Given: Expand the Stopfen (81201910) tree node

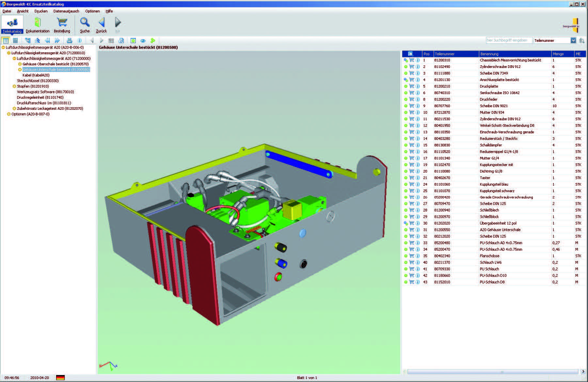Looking at the screenshot, I should click(14, 86).
